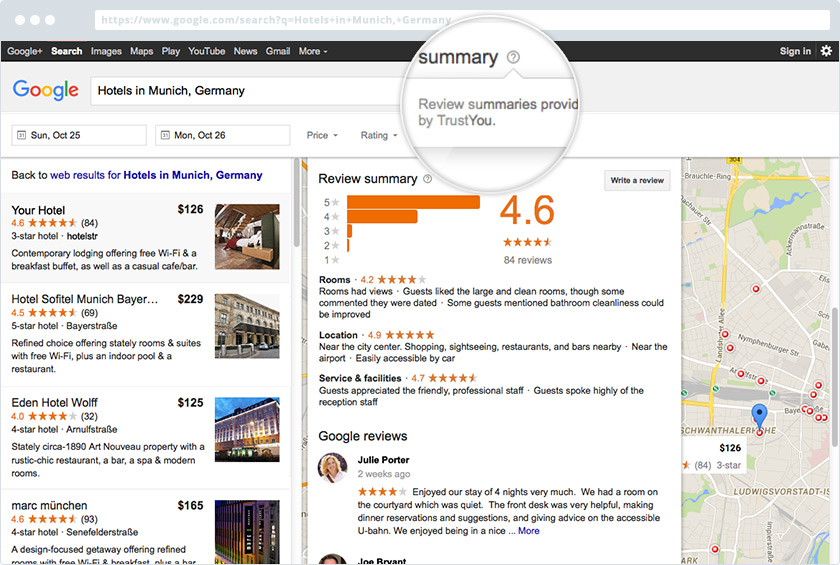Image resolution: width=840 pixels, height=565 pixels.
Task: Click the 5-star orange rating bar
Action: 413,202
